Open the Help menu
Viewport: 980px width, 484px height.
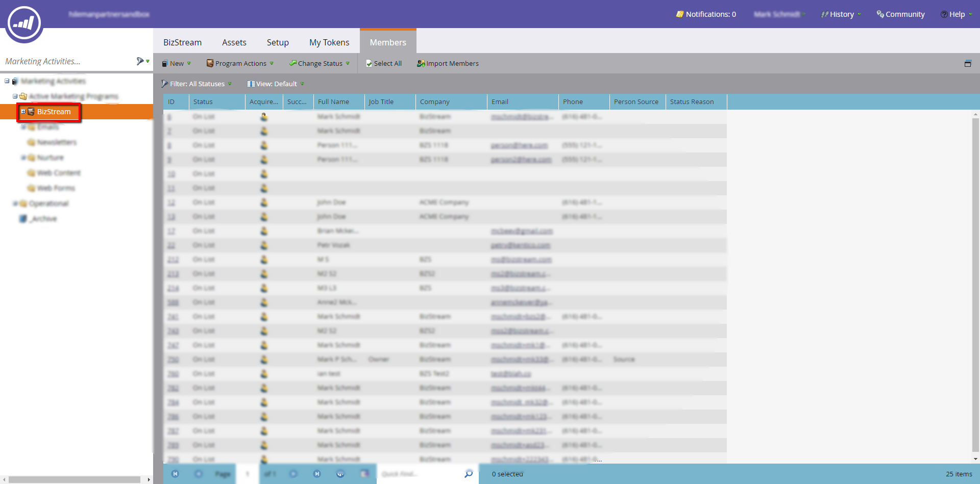(957, 14)
